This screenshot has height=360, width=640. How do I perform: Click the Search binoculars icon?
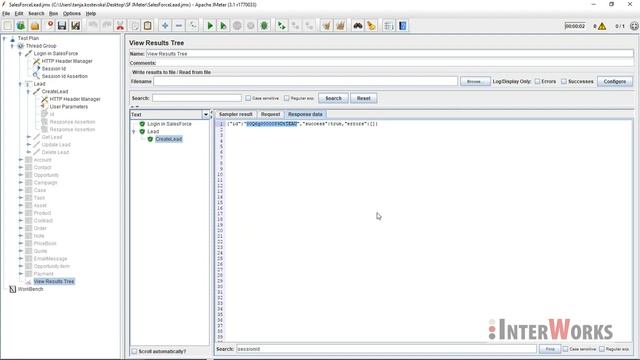(358, 26)
